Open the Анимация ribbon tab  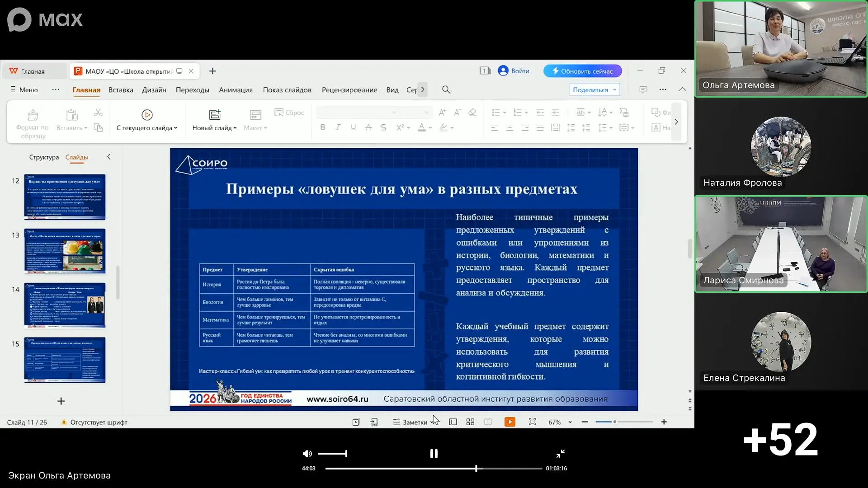(236, 90)
